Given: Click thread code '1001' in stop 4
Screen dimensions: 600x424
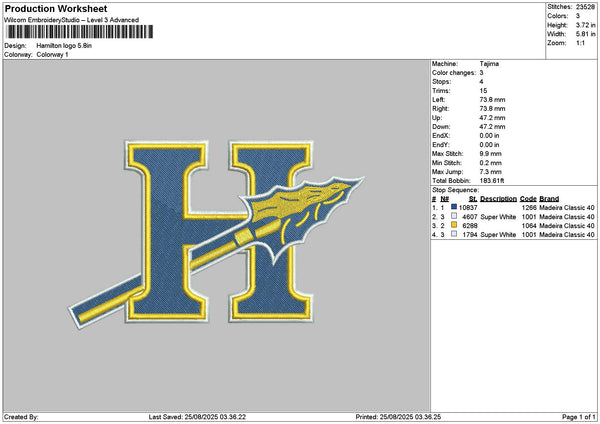Looking at the screenshot, I should 529,235.
